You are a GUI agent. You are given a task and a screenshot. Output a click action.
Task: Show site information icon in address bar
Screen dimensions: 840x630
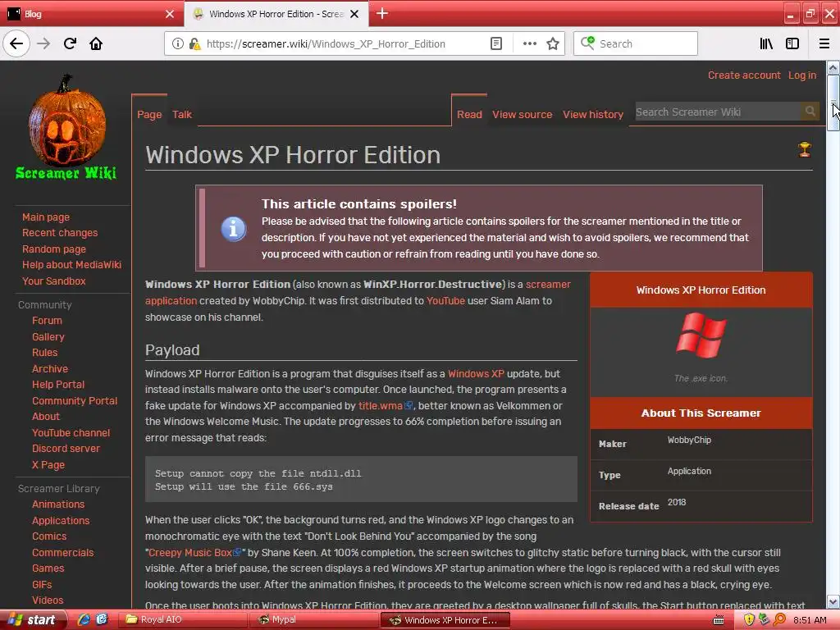[x=178, y=43]
